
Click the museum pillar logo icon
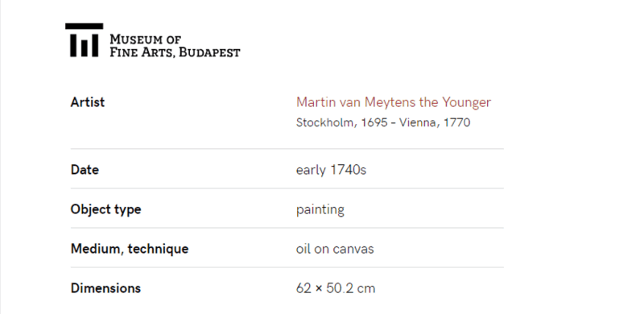click(85, 40)
